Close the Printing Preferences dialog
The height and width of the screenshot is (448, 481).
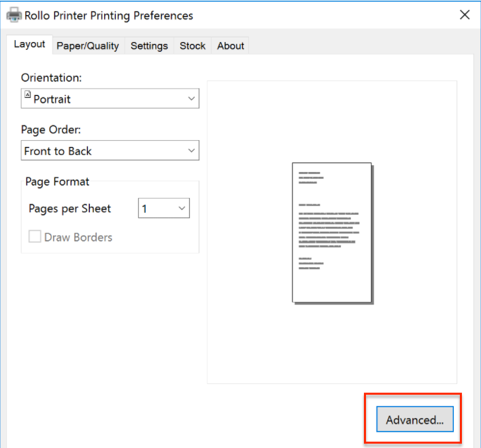[465, 15]
